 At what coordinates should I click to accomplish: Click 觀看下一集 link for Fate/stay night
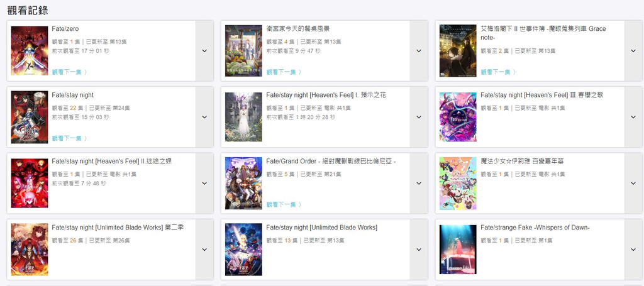click(69, 138)
